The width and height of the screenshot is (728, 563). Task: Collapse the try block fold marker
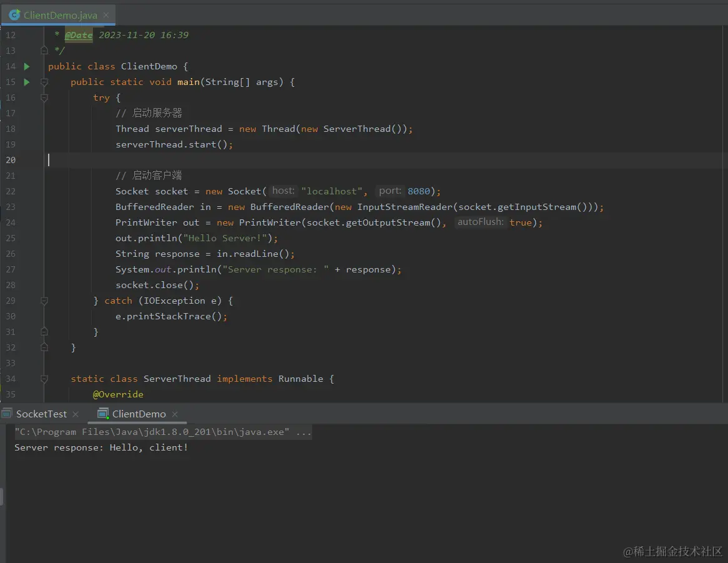click(x=44, y=98)
